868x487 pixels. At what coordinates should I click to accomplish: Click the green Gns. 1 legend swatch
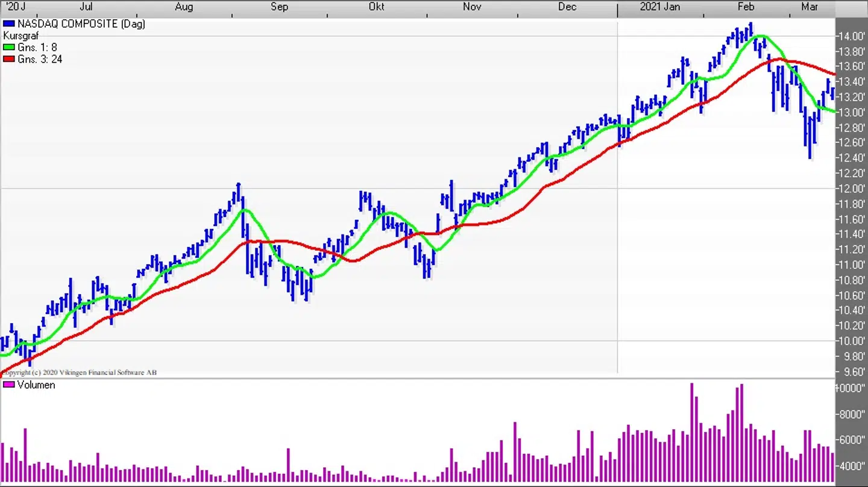click(x=9, y=48)
